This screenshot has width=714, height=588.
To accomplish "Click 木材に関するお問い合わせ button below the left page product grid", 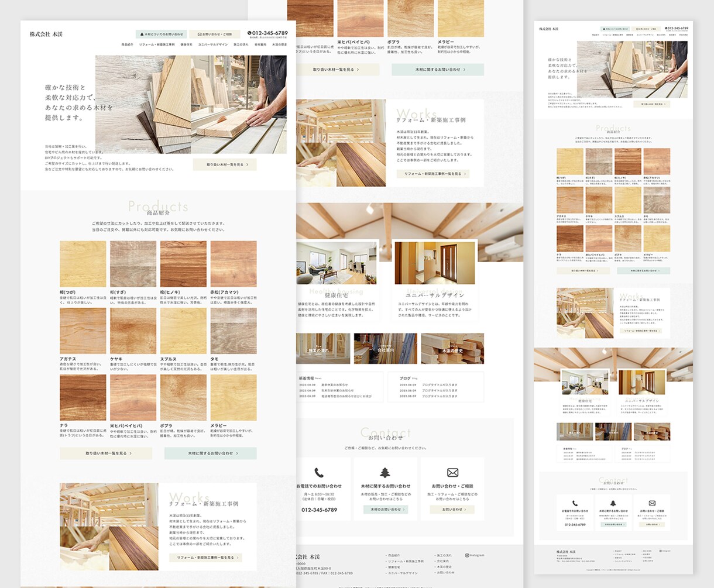I will pos(211,453).
